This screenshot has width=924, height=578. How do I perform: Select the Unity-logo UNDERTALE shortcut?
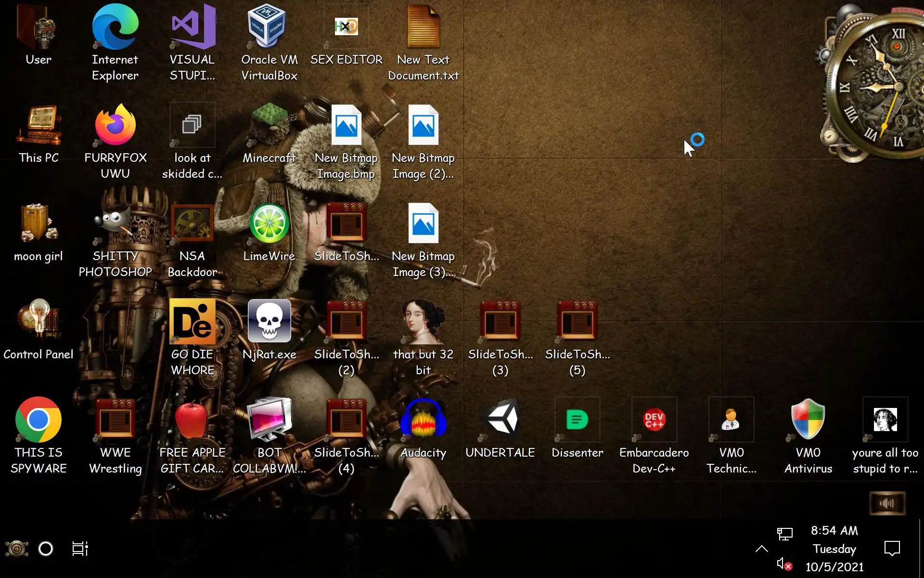pos(500,419)
